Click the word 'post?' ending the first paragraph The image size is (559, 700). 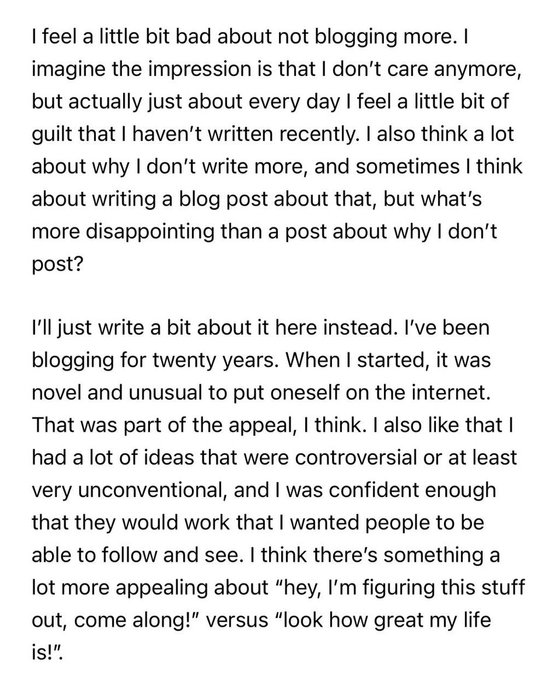pyautogui.click(x=57, y=265)
